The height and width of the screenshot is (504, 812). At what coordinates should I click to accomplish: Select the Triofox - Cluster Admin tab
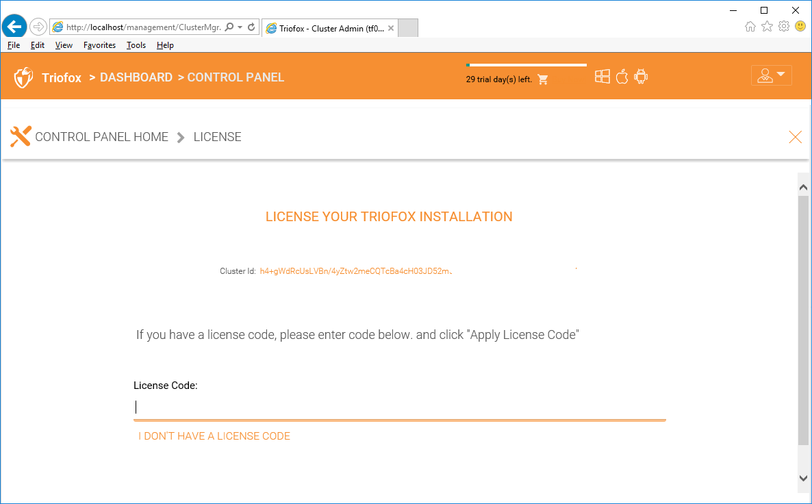coord(329,29)
